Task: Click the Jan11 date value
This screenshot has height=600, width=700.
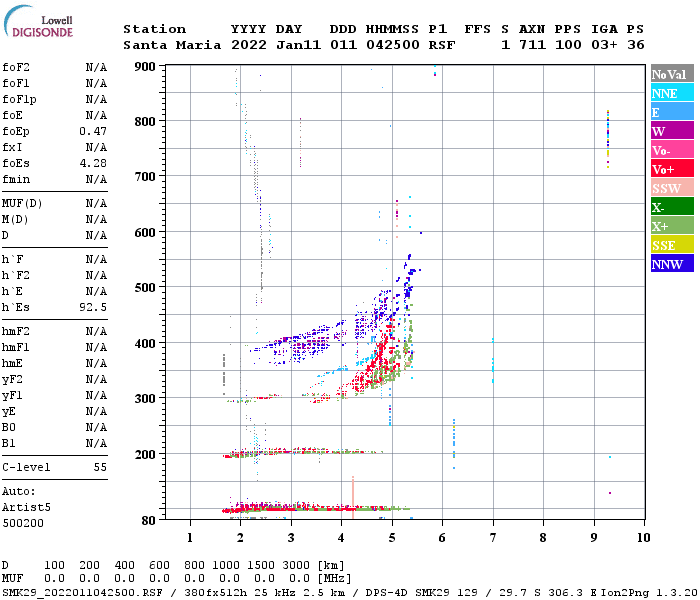Action: (299, 45)
